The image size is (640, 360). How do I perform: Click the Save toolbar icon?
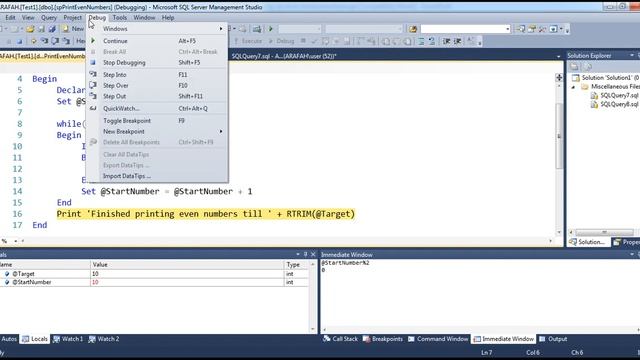pos(41,29)
